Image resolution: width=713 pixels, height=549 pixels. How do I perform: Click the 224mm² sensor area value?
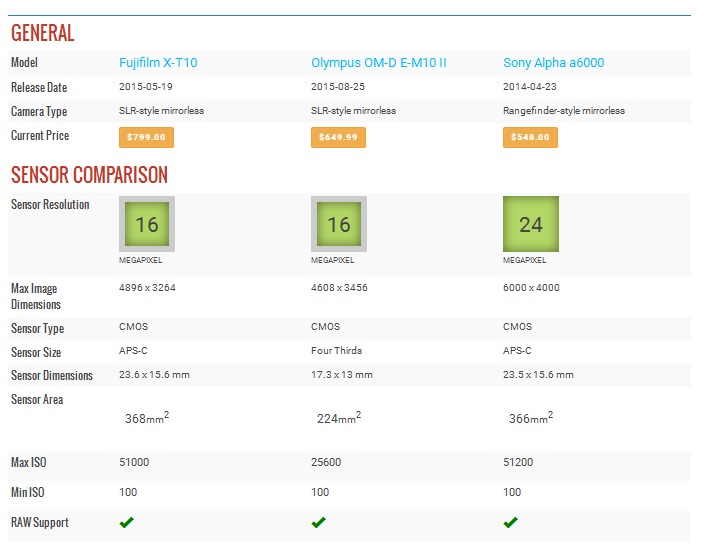[x=339, y=418]
